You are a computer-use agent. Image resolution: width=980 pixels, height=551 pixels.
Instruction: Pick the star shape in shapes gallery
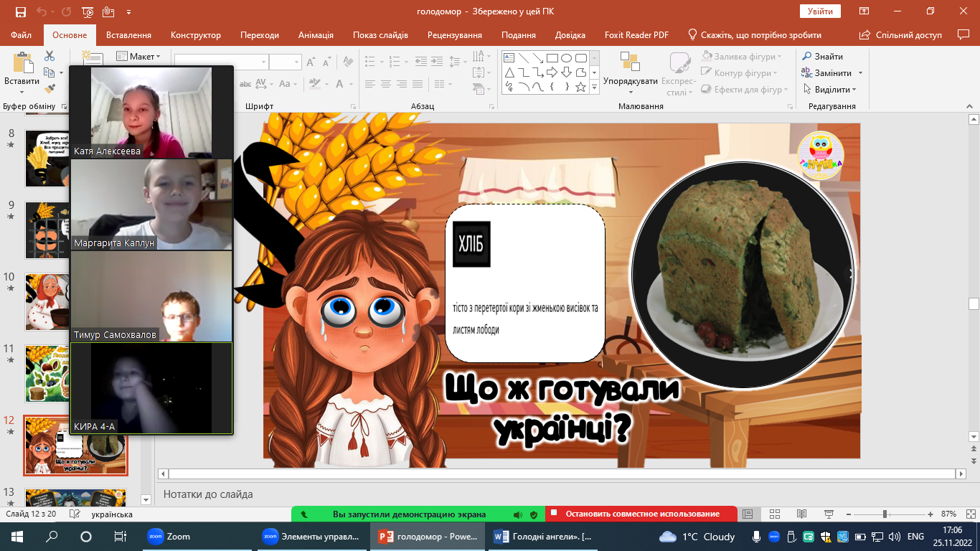[581, 87]
